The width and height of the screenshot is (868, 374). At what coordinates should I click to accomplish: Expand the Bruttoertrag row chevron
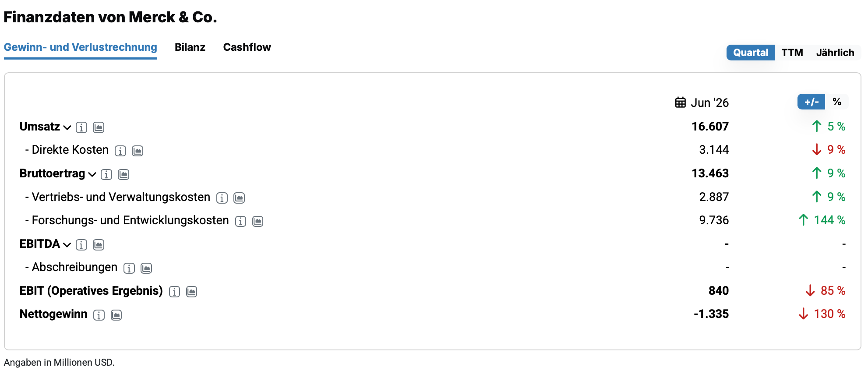tap(92, 174)
